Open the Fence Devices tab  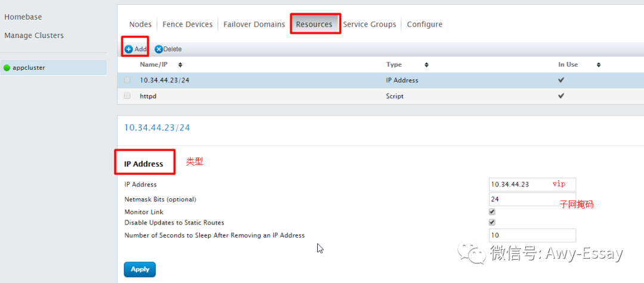[187, 24]
